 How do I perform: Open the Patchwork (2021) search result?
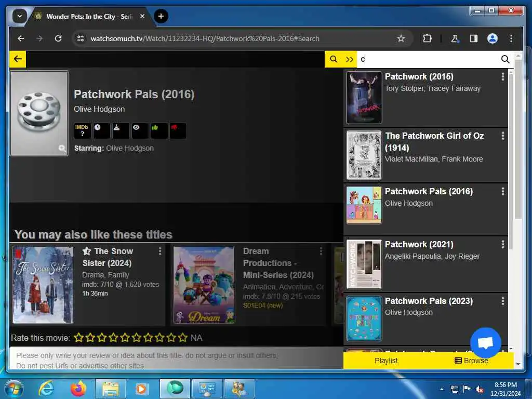tap(419, 244)
